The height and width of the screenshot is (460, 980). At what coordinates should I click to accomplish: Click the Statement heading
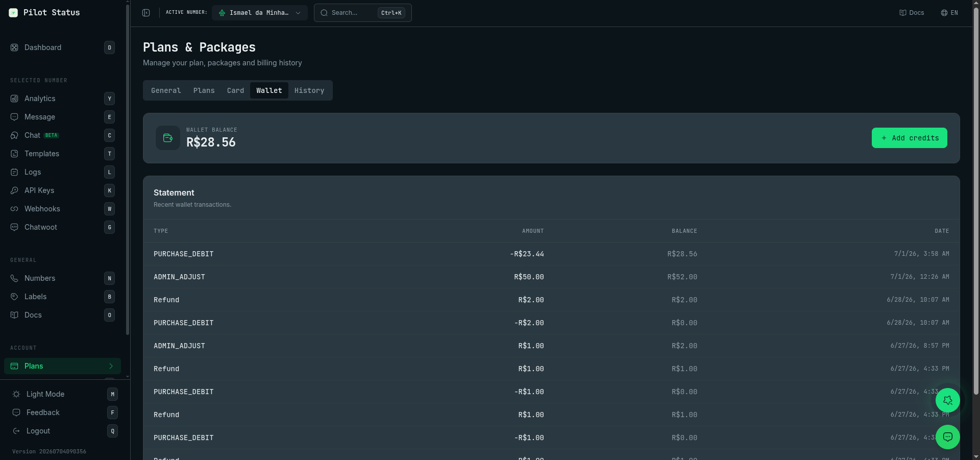(x=174, y=192)
